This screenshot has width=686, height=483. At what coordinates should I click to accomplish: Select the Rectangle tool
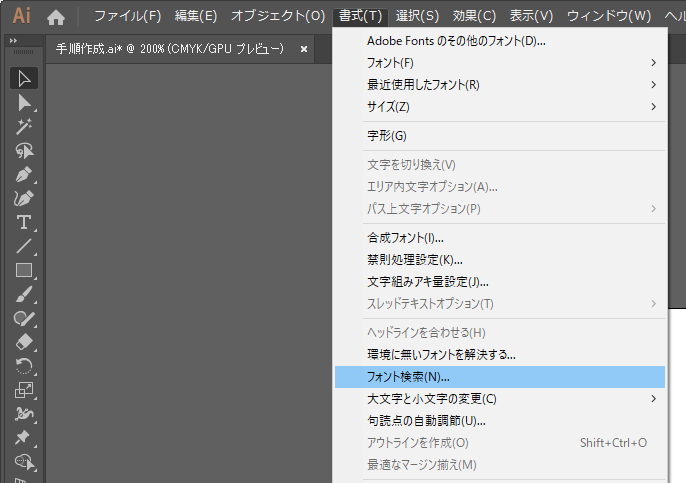click(x=24, y=270)
